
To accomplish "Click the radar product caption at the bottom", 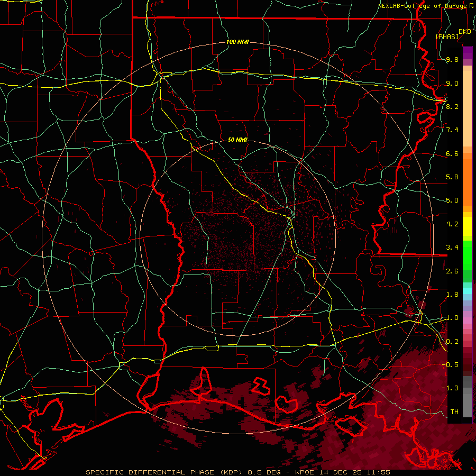I will click(x=237, y=472).
